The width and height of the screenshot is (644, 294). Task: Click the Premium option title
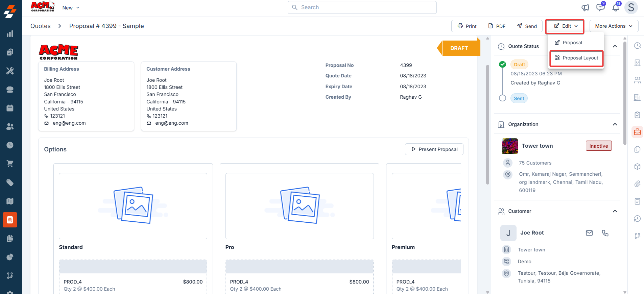(x=403, y=247)
